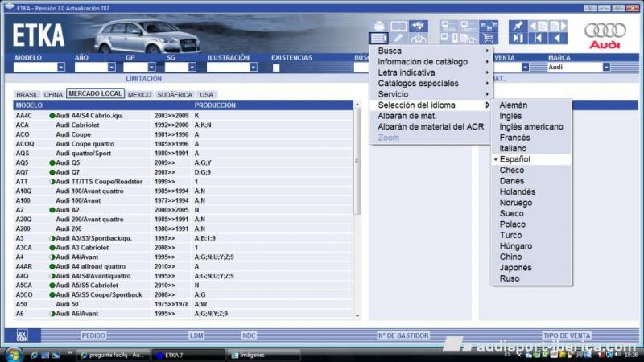This screenshot has width=644, height=362.
Task: Click model list scrollbar up arrow
Action: pos(357,105)
